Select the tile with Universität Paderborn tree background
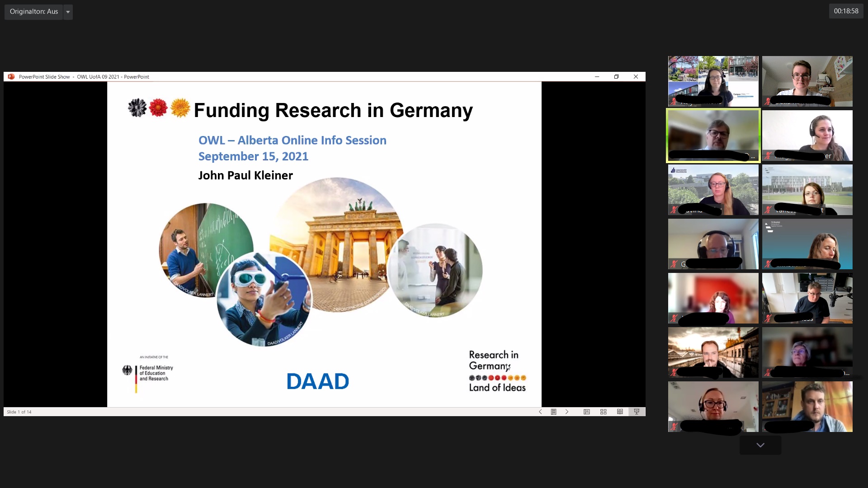The image size is (868, 488). pos(713,190)
